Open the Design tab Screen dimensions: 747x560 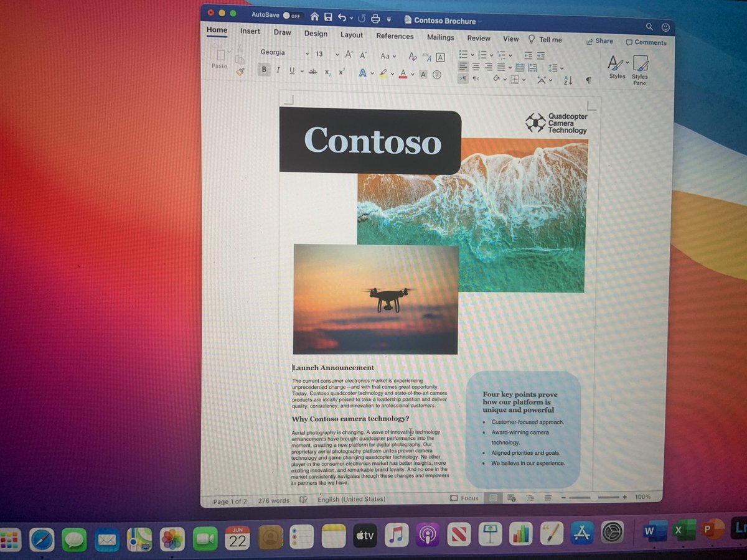click(316, 34)
